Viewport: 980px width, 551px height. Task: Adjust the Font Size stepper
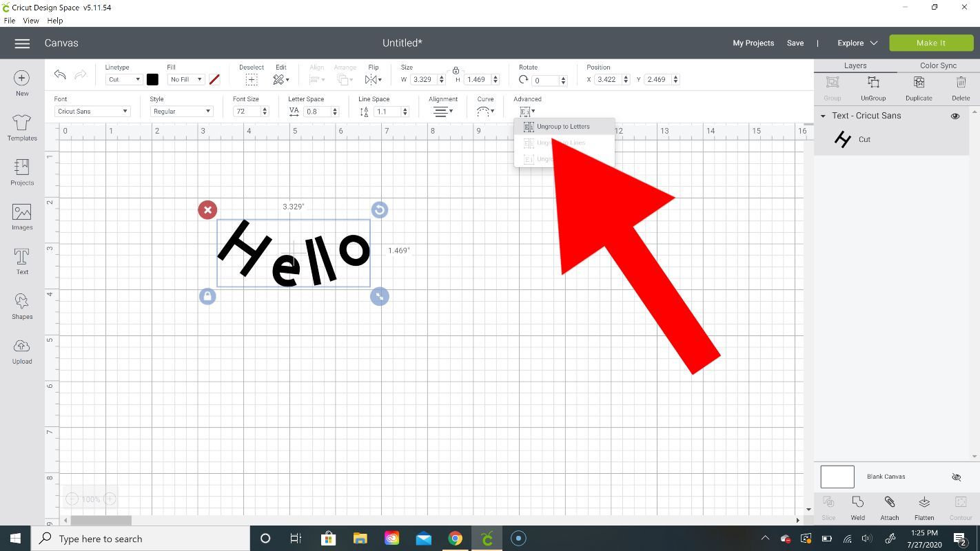point(265,112)
